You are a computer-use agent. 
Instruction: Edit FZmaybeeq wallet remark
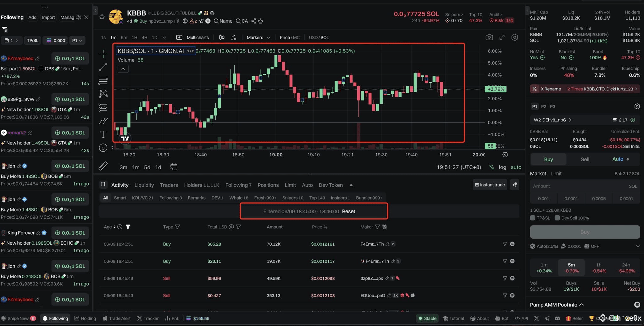[37, 58]
